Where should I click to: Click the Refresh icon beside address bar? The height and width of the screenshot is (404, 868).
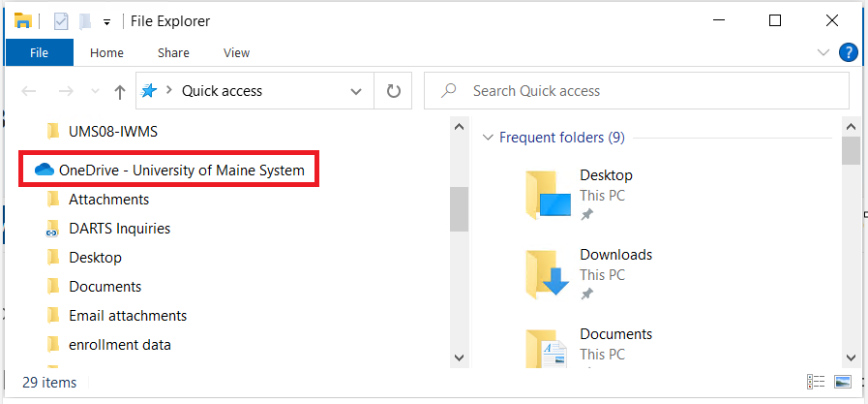pos(393,91)
